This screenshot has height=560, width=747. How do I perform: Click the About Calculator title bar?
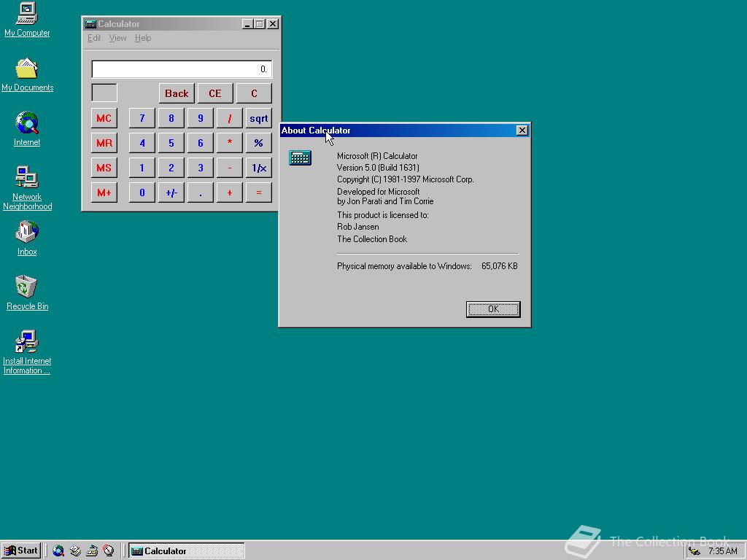(x=404, y=130)
